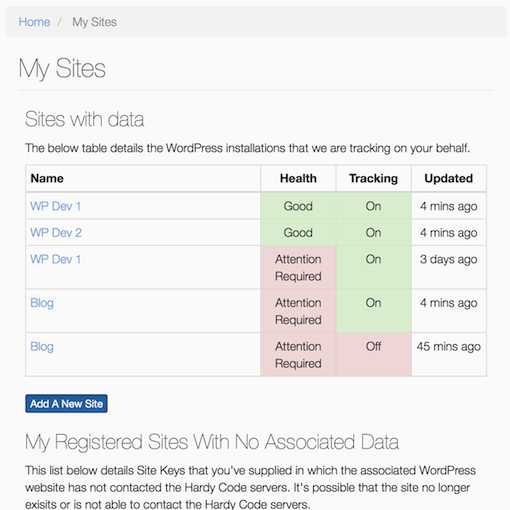Click the My Sites breadcrumb item
Screen dimensions: 510x510
point(94,22)
